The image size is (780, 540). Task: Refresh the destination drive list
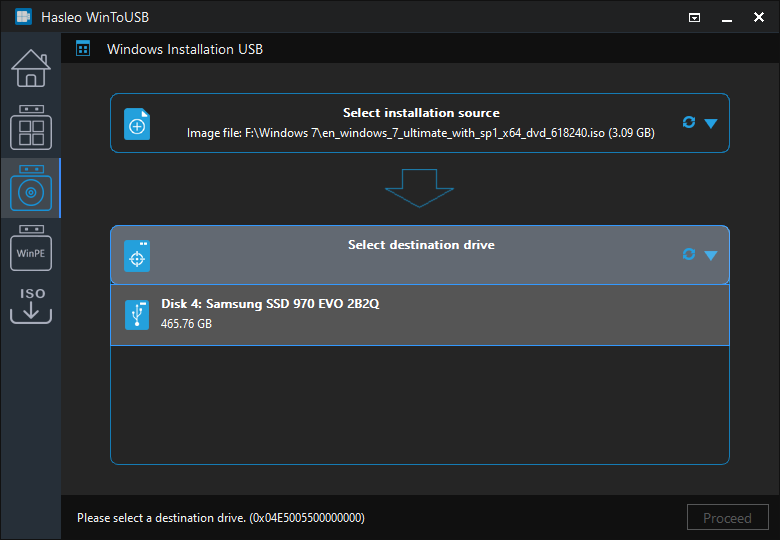(x=688, y=254)
